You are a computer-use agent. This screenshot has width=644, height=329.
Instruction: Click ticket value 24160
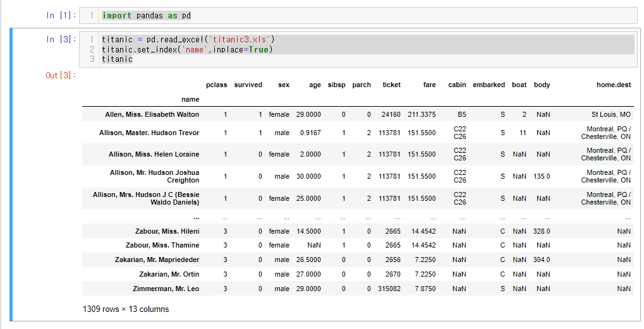click(x=391, y=114)
